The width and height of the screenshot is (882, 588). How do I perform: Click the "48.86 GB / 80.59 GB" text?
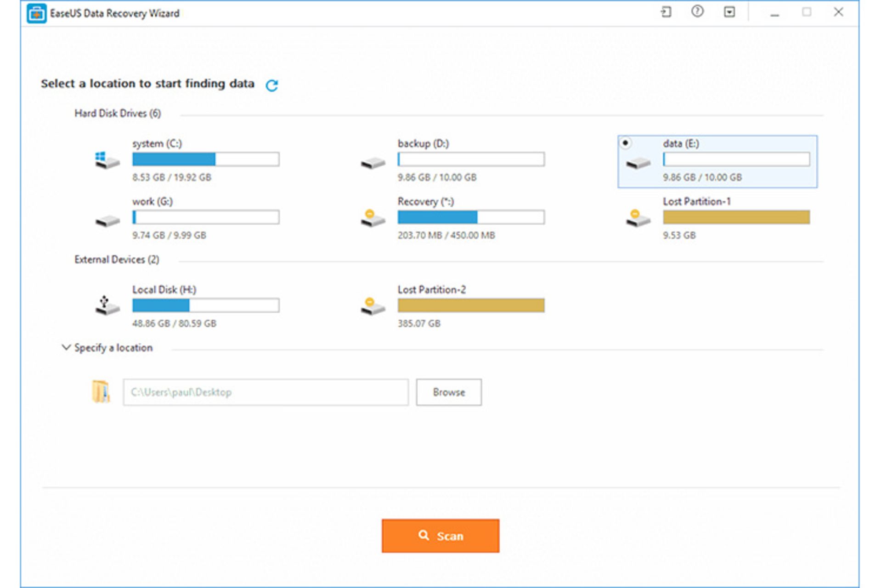coord(174,323)
